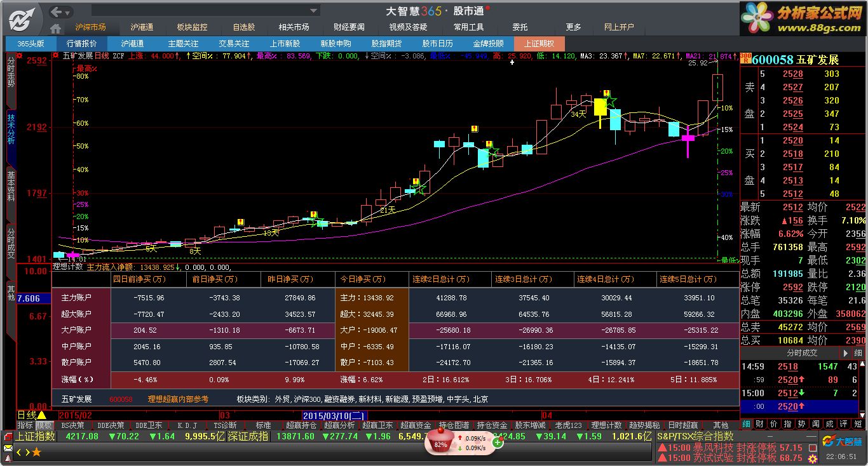Open 视频及答疑 menu
The image size is (868, 466).
click(408, 27)
